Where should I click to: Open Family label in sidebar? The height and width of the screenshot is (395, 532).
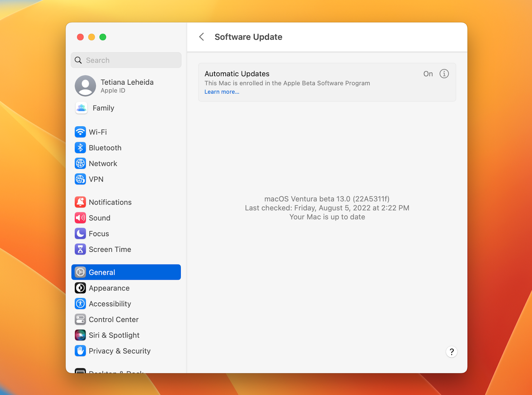pos(103,108)
